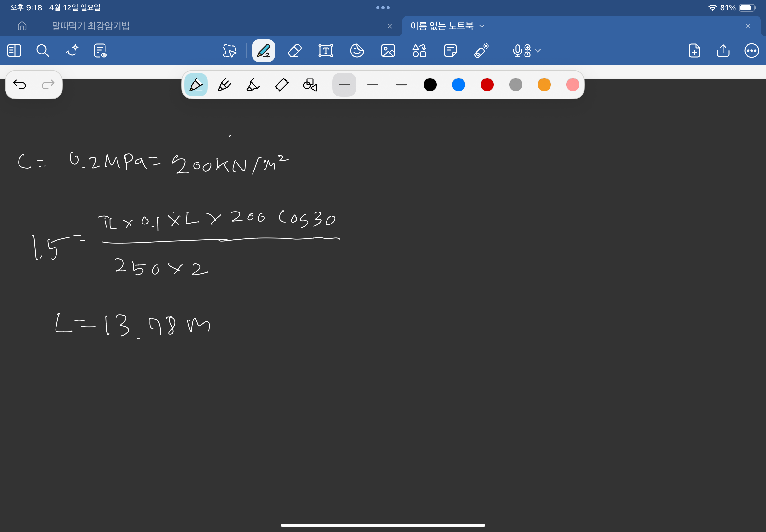Toggle the sidebar page panel

(14, 51)
